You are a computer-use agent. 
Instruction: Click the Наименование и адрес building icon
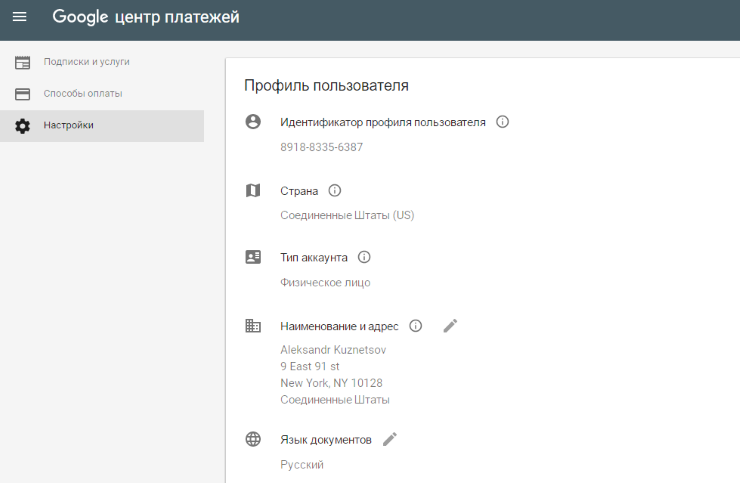click(x=253, y=326)
